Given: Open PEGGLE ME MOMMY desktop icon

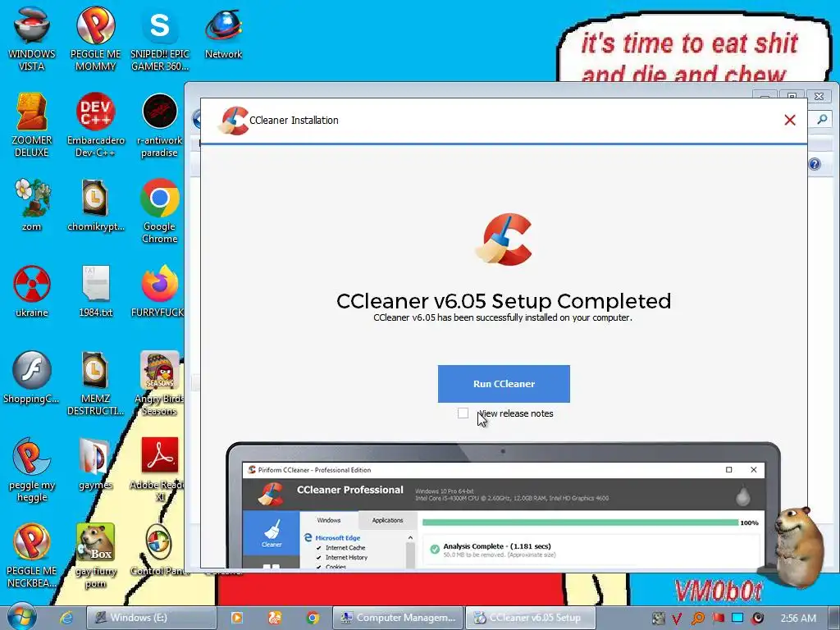Looking at the screenshot, I should click(x=95, y=38).
